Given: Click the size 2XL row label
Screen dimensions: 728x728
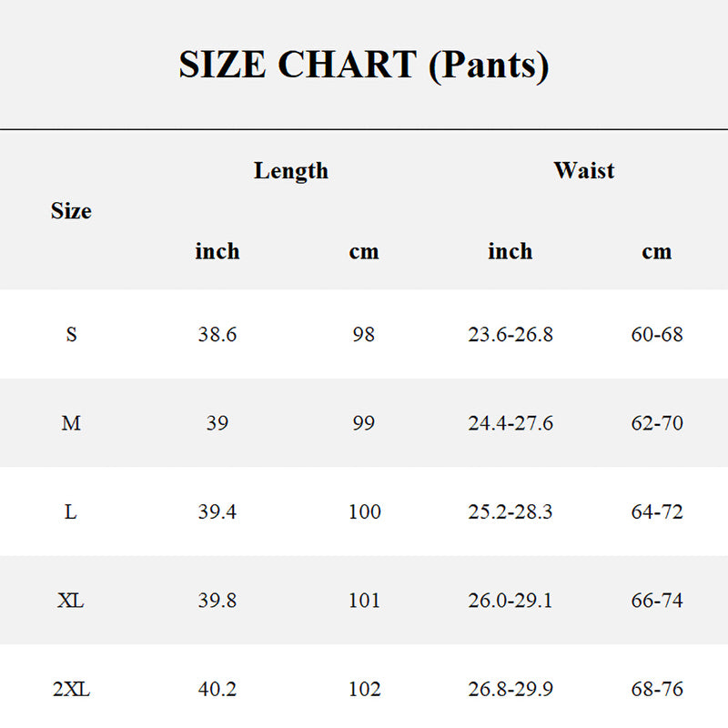Looking at the screenshot, I should pyautogui.click(x=71, y=690).
